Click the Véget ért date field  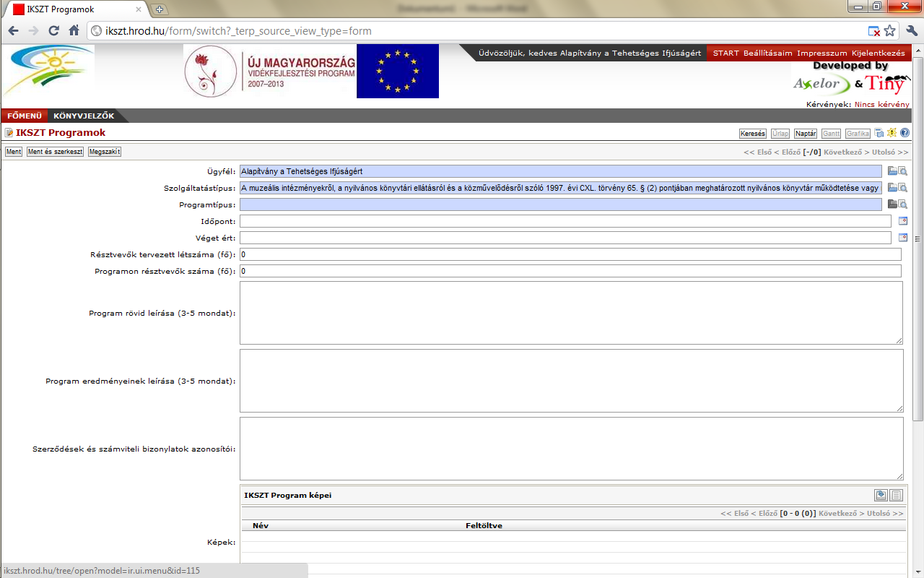[565, 238]
